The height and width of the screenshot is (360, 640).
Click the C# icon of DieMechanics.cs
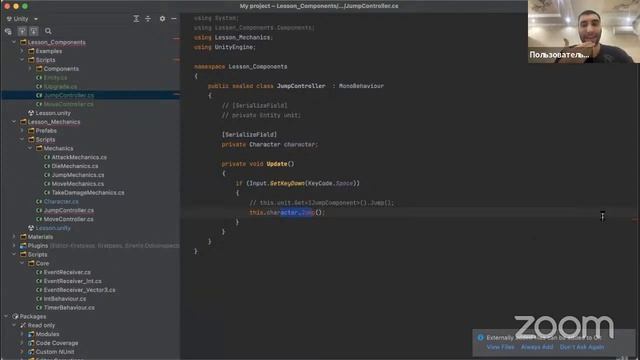[x=47, y=166]
